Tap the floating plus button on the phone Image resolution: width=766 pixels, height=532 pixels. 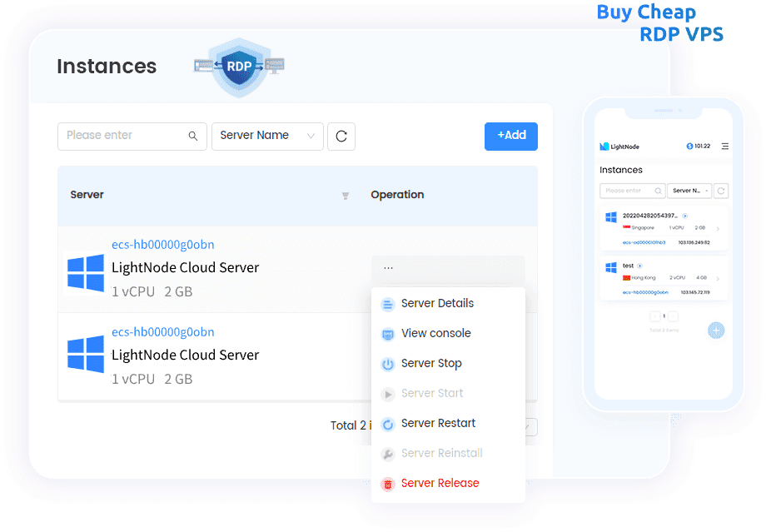click(x=716, y=331)
